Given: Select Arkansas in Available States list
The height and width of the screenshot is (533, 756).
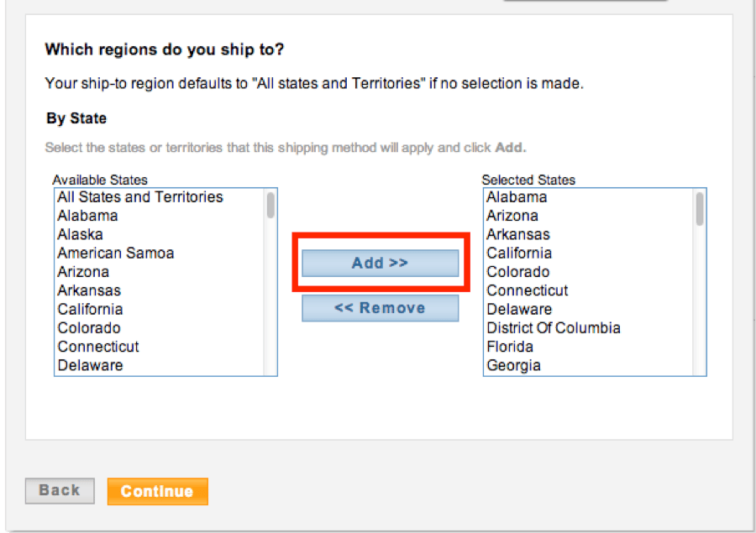Looking at the screenshot, I should pos(89,290).
